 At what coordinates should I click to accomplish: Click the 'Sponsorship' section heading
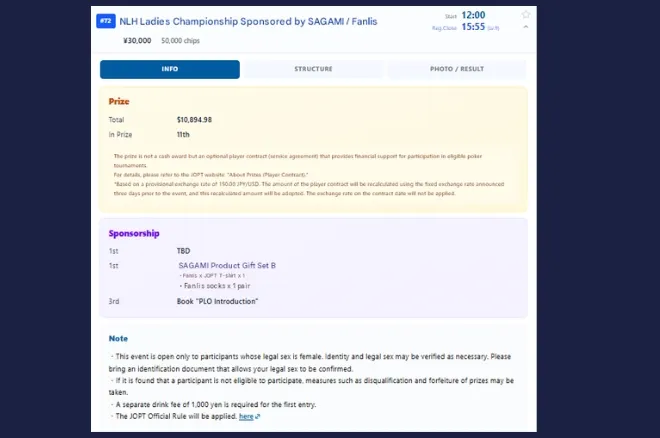134,234
